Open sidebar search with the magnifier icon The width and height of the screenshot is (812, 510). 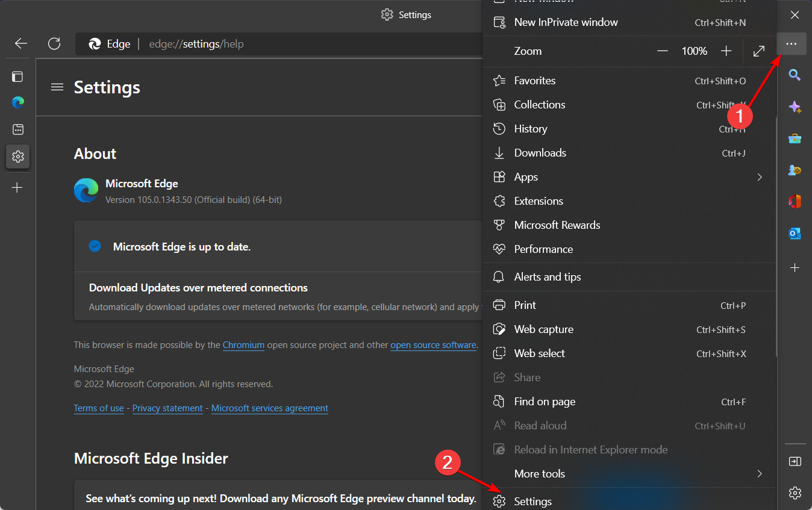tap(795, 75)
